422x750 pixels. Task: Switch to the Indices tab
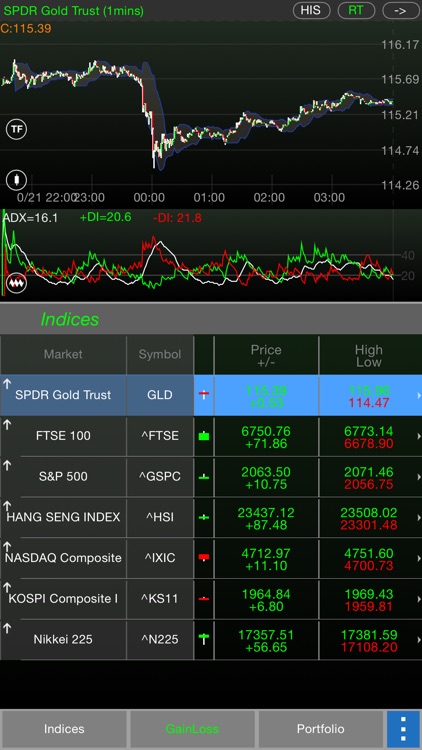[64, 729]
